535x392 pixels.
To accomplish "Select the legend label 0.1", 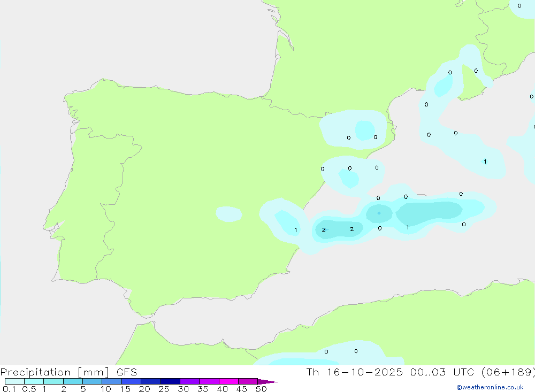I will (9, 389).
